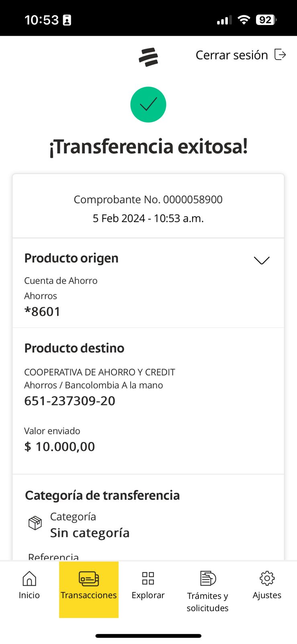Tap the Comprobante No. 0000058900 text

148,200
